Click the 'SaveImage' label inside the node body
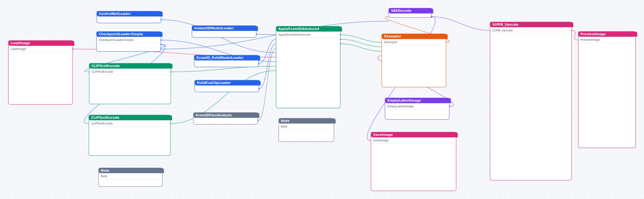Viewport: 644px width, 199px height. click(381, 140)
